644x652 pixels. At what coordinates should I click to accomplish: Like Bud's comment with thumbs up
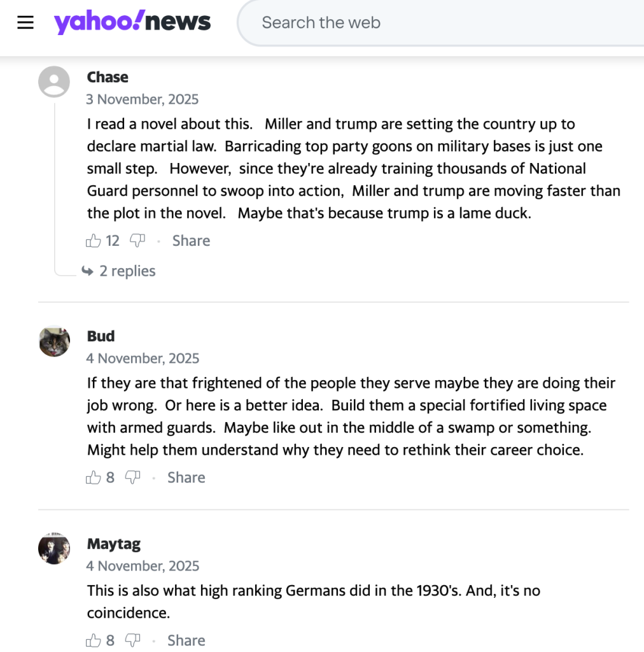[x=94, y=478]
